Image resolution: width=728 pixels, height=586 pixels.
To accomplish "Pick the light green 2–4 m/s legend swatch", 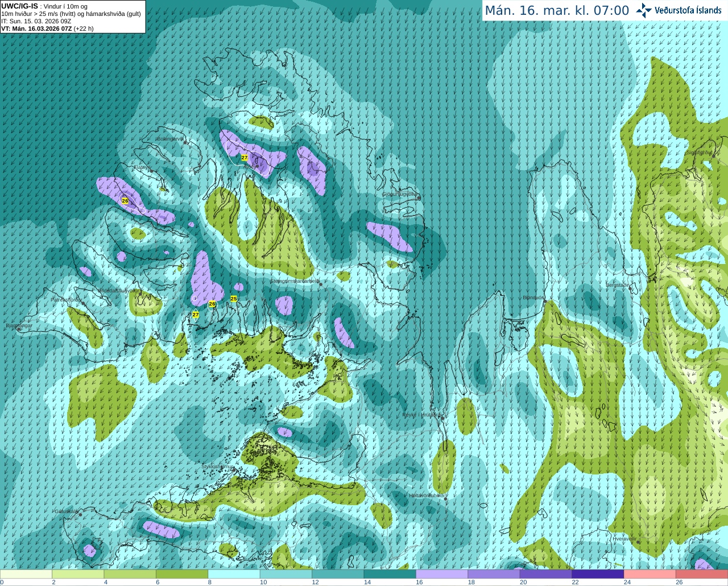I will [78, 574].
